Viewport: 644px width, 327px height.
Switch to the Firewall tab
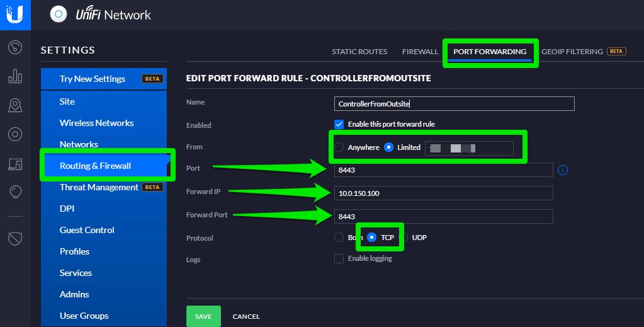coord(419,52)
